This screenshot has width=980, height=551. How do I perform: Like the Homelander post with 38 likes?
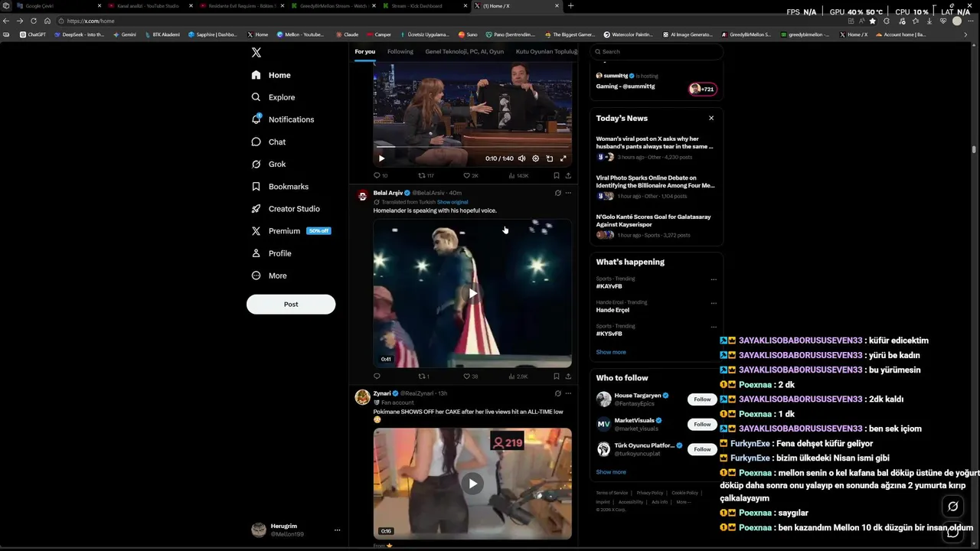[x=470, y=376]
